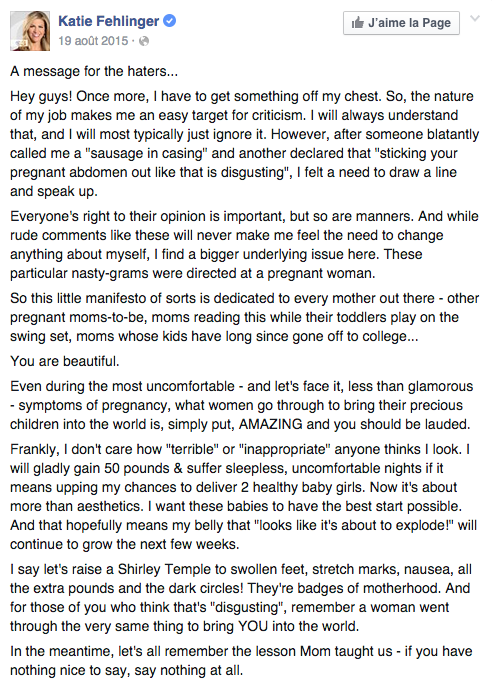This screenshot has width=492, height=692.
Task: Click the paragraph starting 'Everyone's right to their opinion'
Action: pos(244,244)
